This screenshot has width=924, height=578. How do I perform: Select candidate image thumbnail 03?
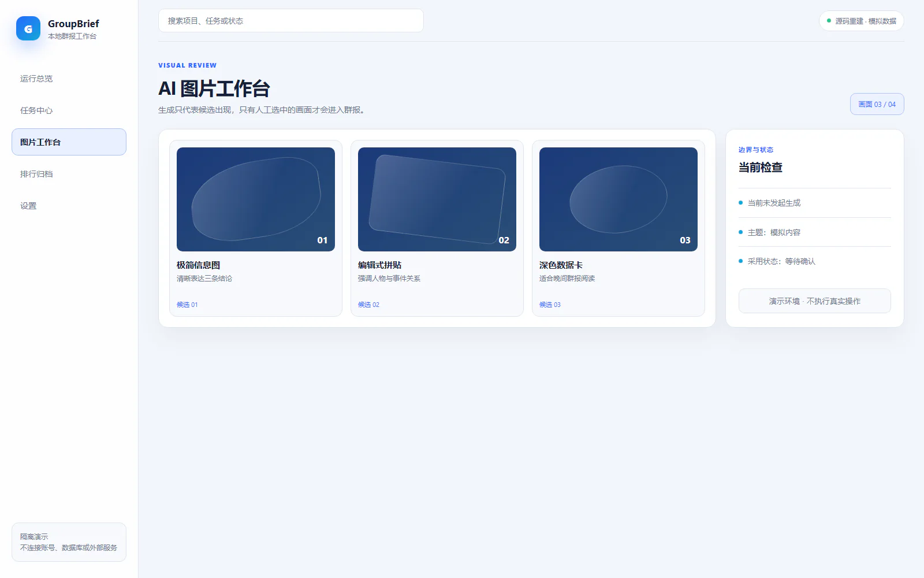click(x=619, y=199)
